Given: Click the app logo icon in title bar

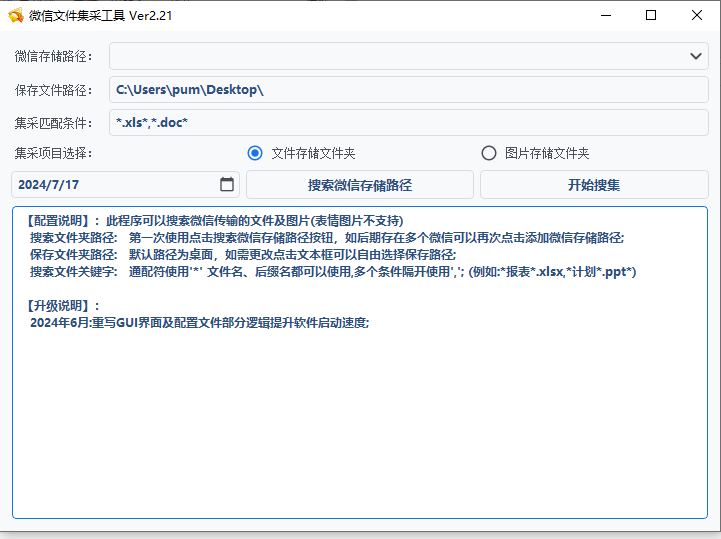Looking at the screenshot, I should click(x=16, y=16).
